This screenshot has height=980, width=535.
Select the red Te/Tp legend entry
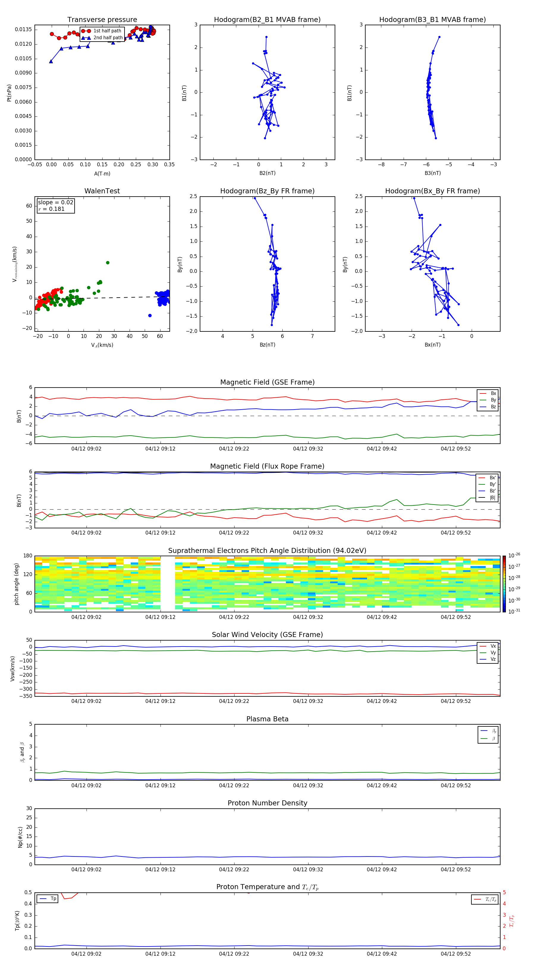point(485,899)
